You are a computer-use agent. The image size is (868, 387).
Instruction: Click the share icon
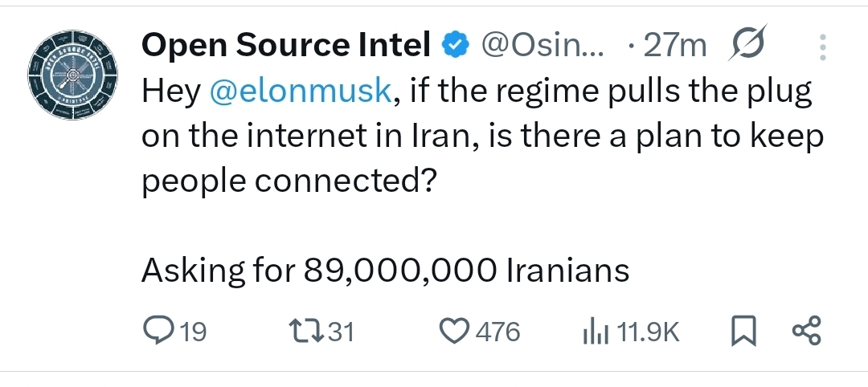click(806, 331)
